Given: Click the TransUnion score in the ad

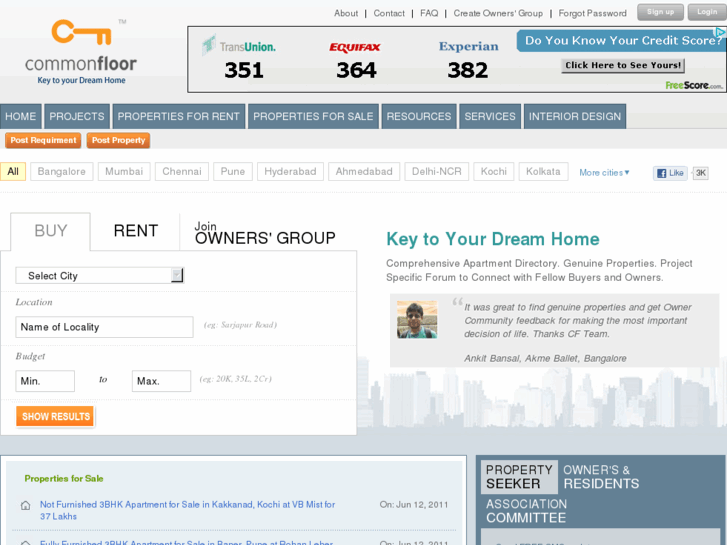Looking at the screenshot, I should tap(244, 71).
